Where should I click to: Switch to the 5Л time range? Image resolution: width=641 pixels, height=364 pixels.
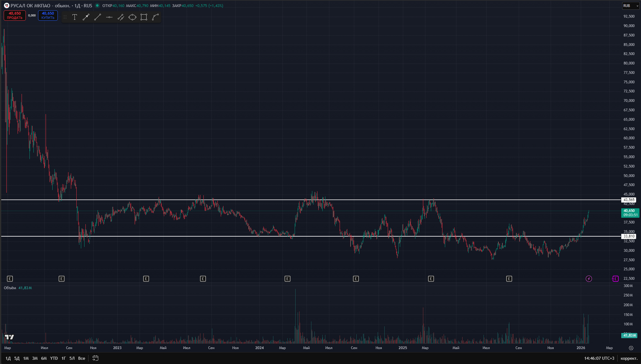tap(72, 358)
